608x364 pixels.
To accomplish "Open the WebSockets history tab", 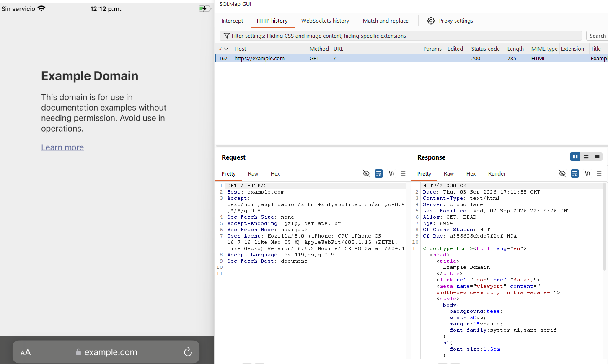I will click(x=325, y=21).
